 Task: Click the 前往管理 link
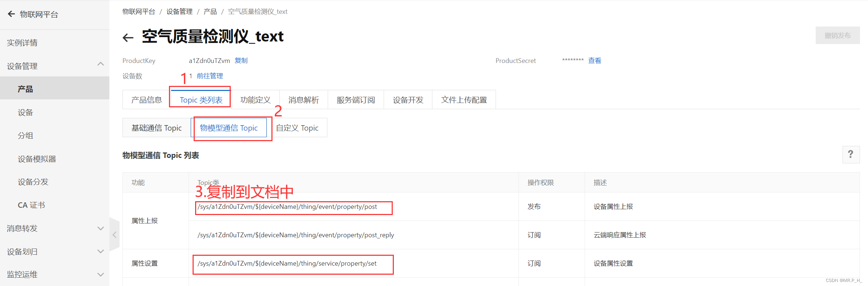[210, 76]
